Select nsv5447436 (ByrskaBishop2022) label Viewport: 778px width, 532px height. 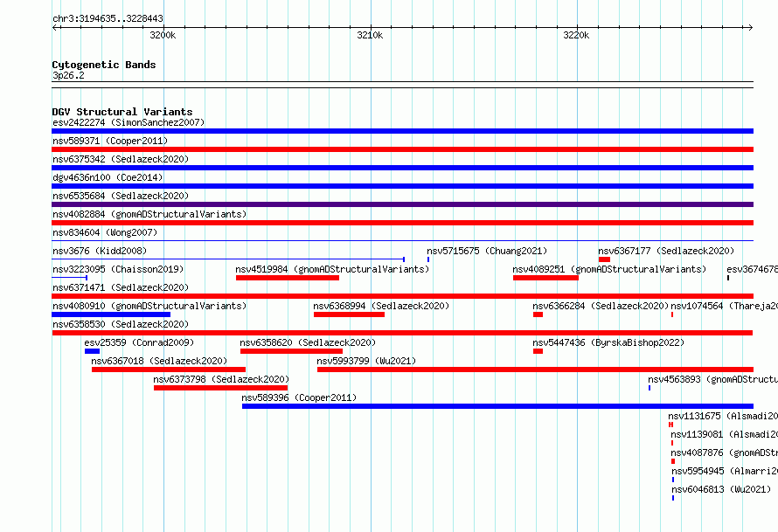(608, 342)
